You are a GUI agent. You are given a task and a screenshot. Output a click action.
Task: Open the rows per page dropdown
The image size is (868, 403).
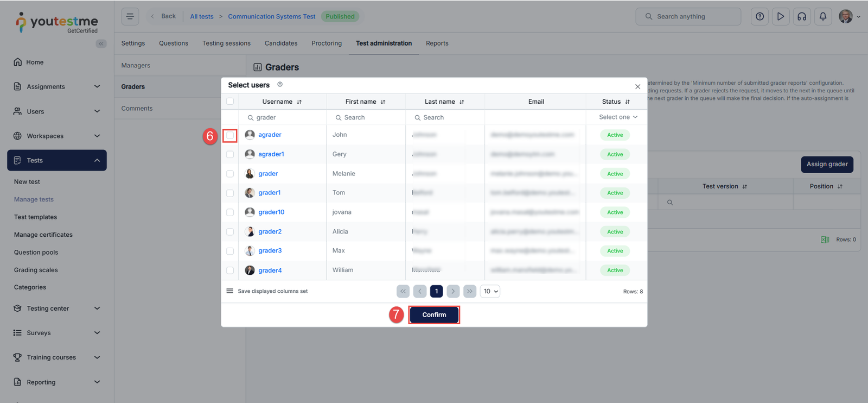(x=490, y=292)
